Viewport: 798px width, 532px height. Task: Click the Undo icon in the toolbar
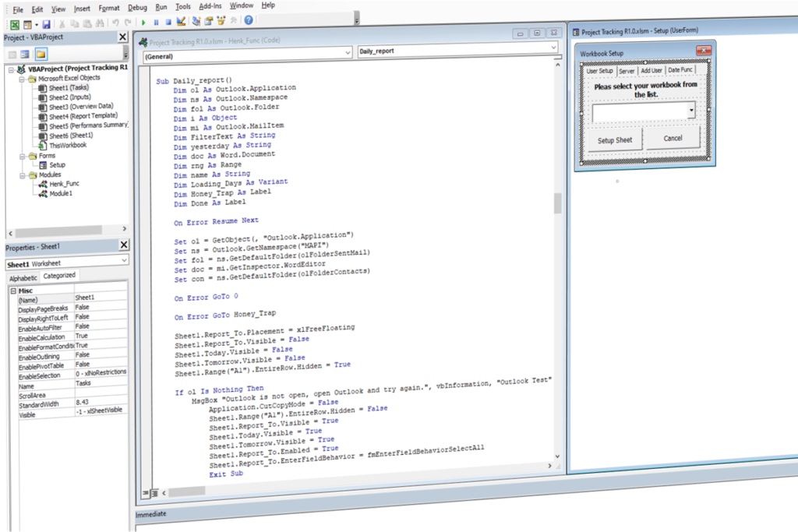tap(115, 23)
